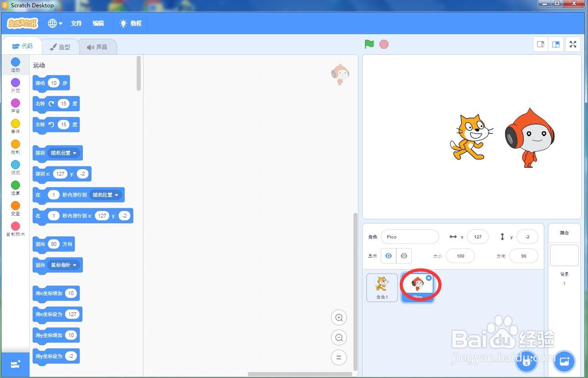Click the 将x坐标增加 10 block
The image size is (588, 378).
click(x=56, y=294)
